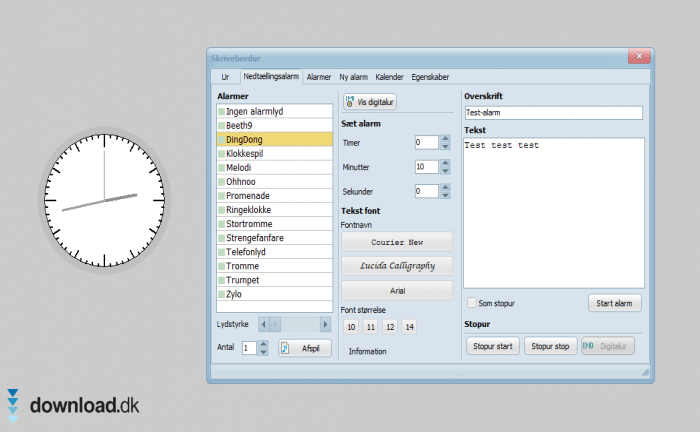700x432 pixels.
Task: Click the green icon beside Beeth9
Action: [221, 126]
